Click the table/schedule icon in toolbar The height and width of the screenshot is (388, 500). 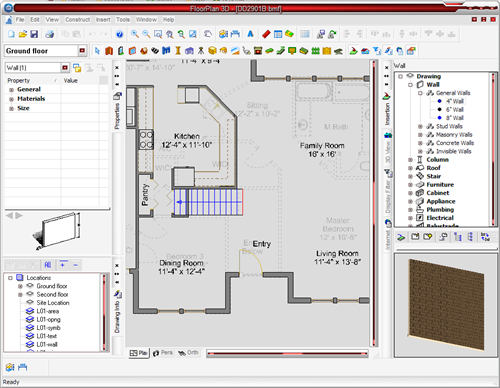[x=278, y=34]
